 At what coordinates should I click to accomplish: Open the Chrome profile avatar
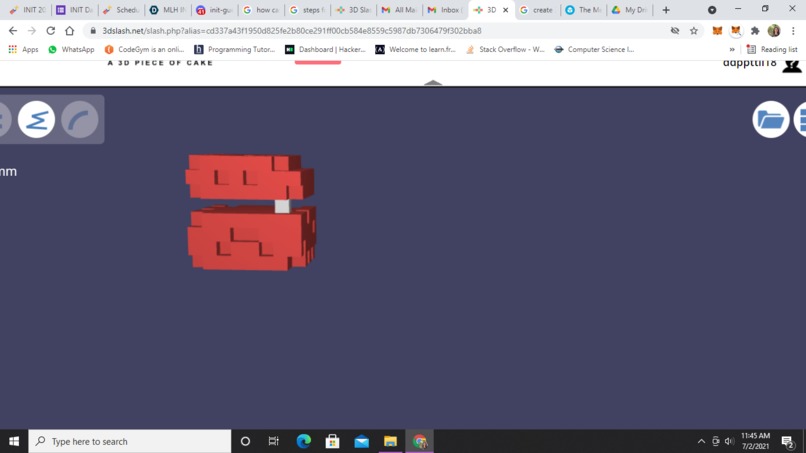coord(774,31)
